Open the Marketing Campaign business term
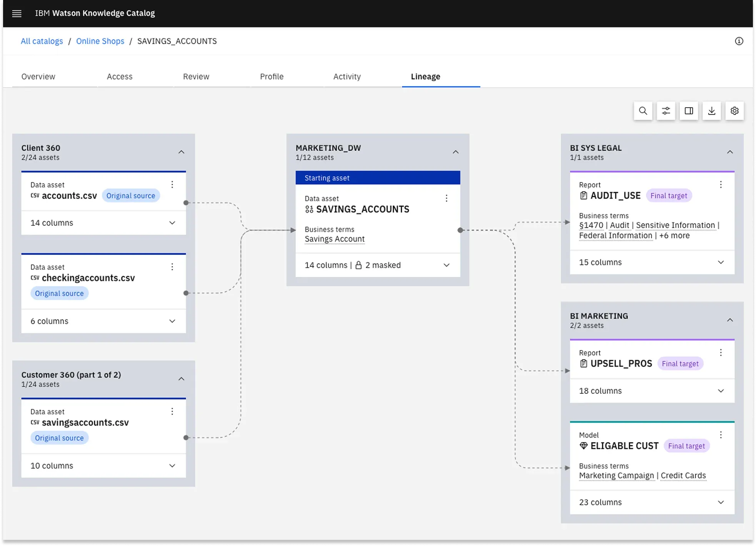The width and height of the screenshot is (756, 546). click(x=616, y=476)
